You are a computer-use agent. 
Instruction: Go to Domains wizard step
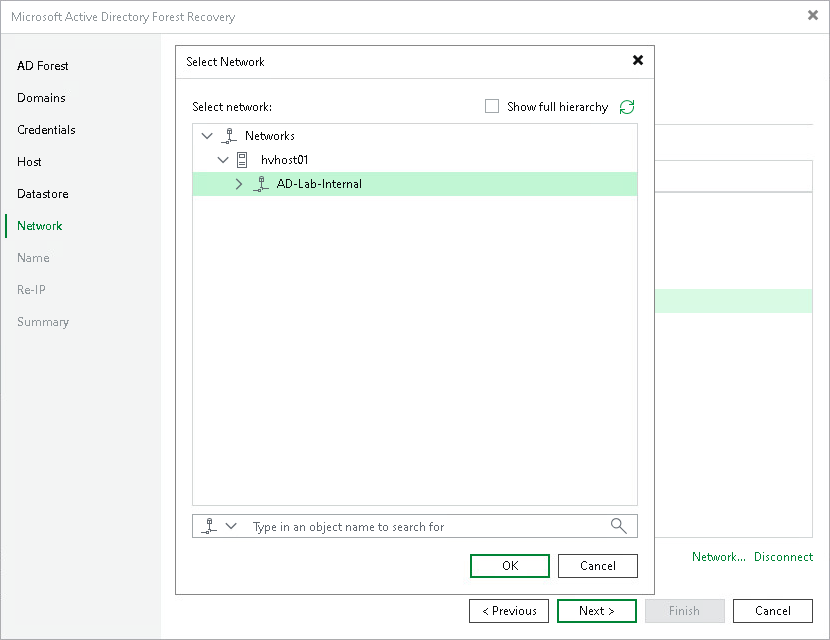point(41,98)
